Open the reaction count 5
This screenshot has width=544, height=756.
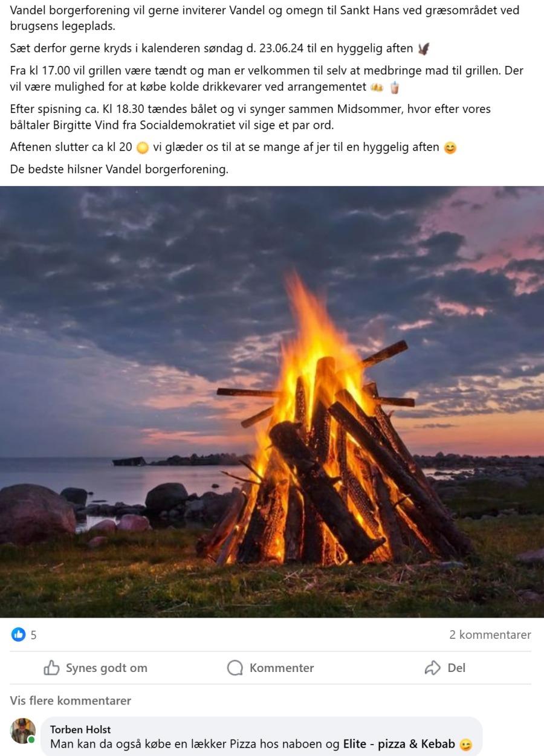(34, 635)
